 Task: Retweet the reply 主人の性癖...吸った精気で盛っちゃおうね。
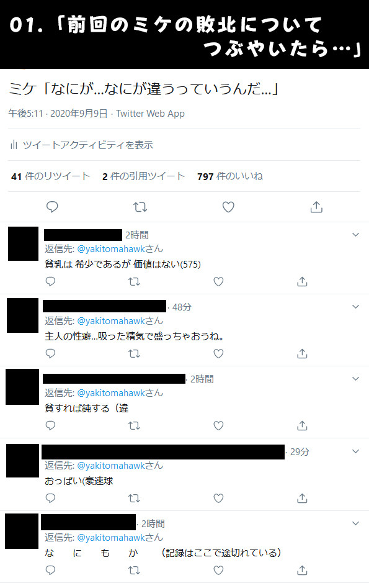coord(134,353)
